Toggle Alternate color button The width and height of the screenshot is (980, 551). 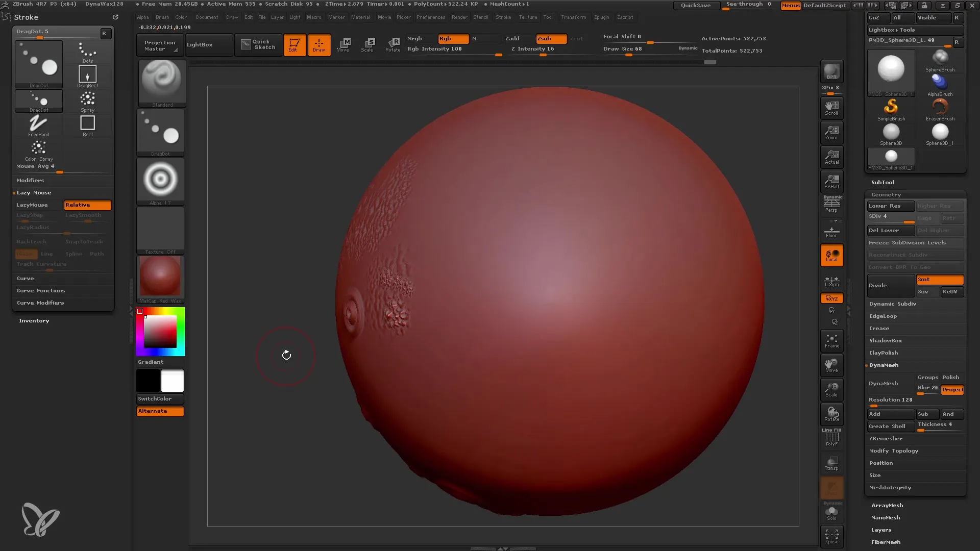(x=160, y=411)
